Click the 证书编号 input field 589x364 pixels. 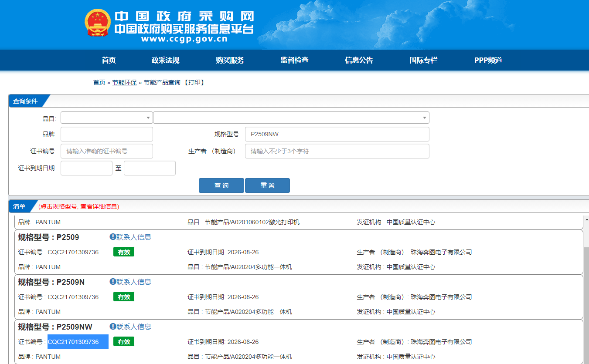click(x=107, y=151)
